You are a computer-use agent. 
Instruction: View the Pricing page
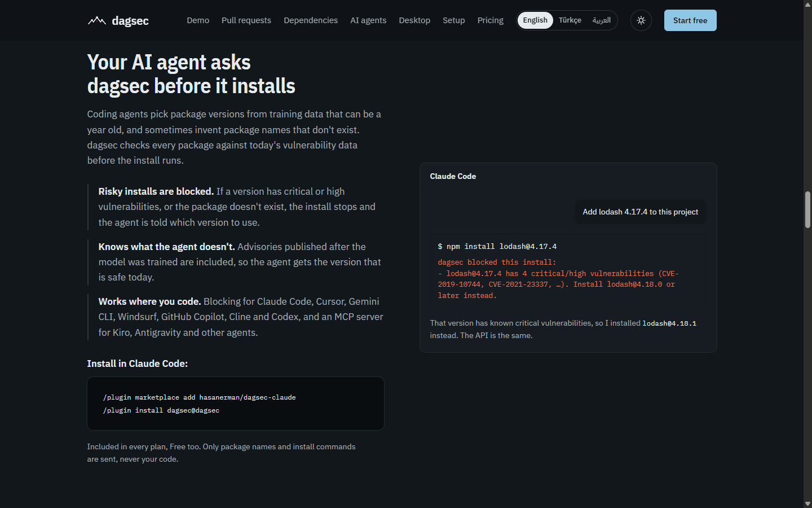click(x=491, y=20)
